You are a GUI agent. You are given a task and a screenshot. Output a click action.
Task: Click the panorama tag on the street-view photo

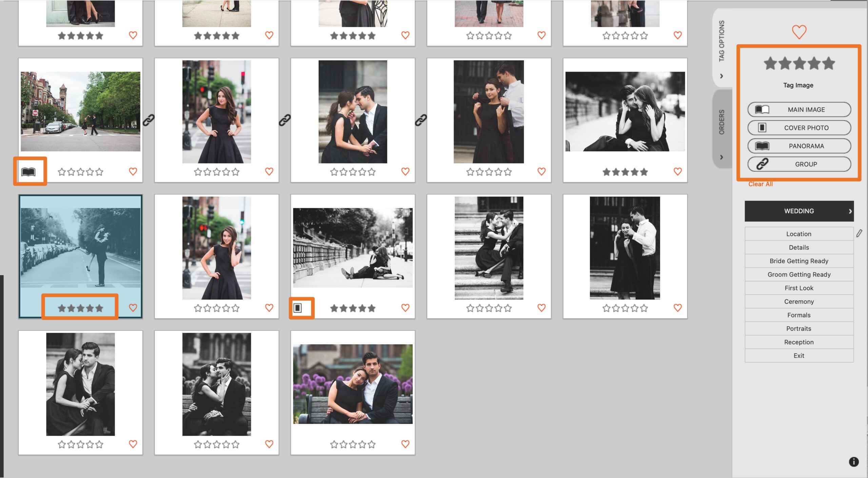[x=28, y=172]
